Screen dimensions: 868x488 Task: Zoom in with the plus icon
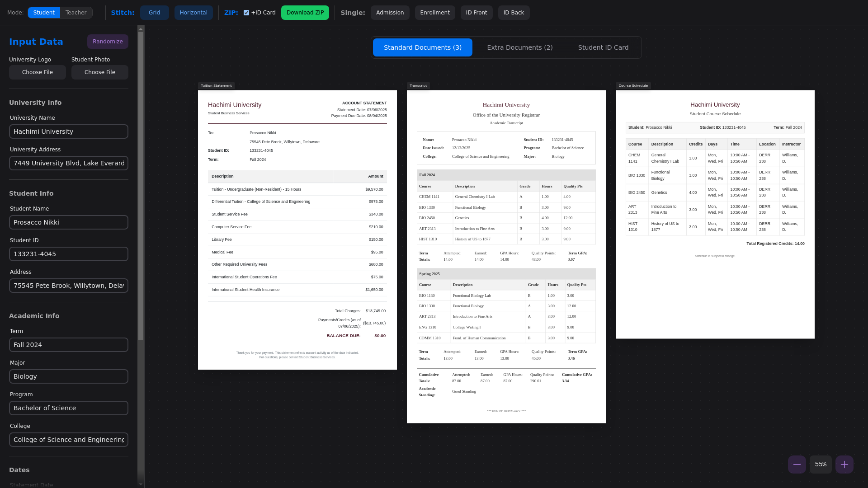click(844, 465)
